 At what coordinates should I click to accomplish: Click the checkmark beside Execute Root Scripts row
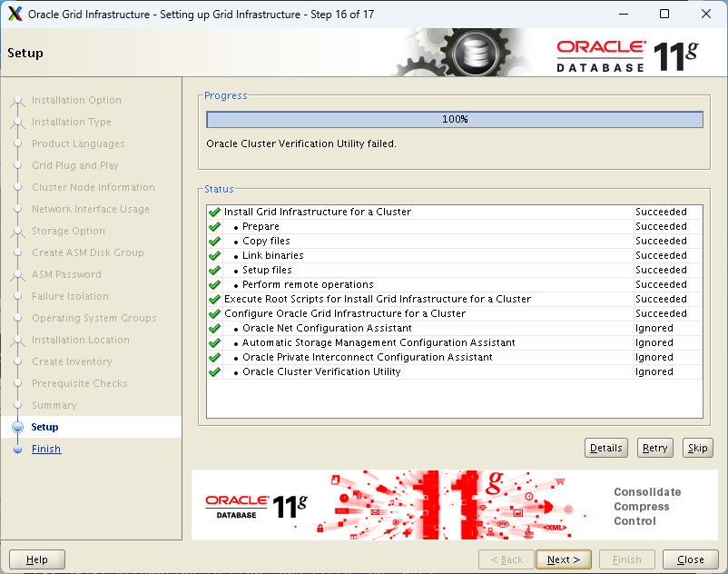pyautogui.click(x=214, y=299)
